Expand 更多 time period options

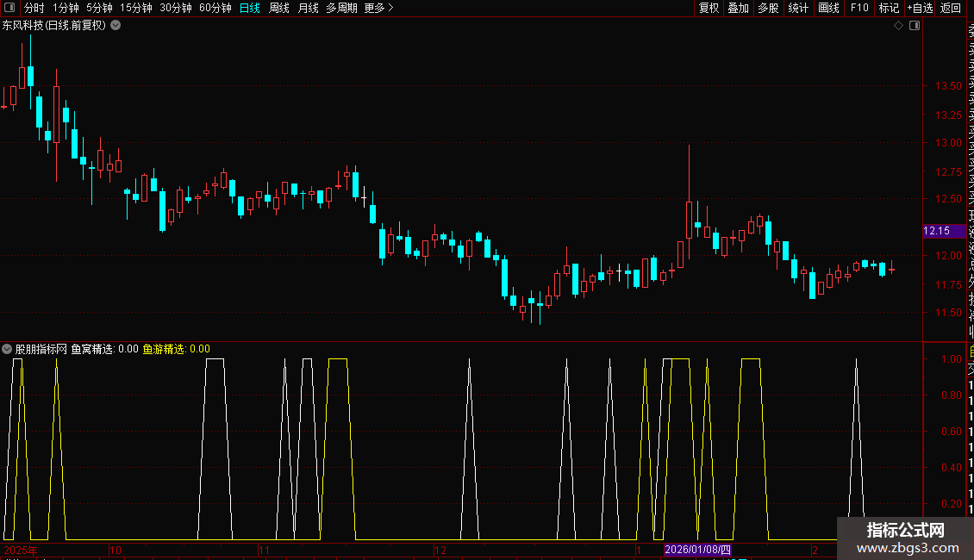(378, 8)
